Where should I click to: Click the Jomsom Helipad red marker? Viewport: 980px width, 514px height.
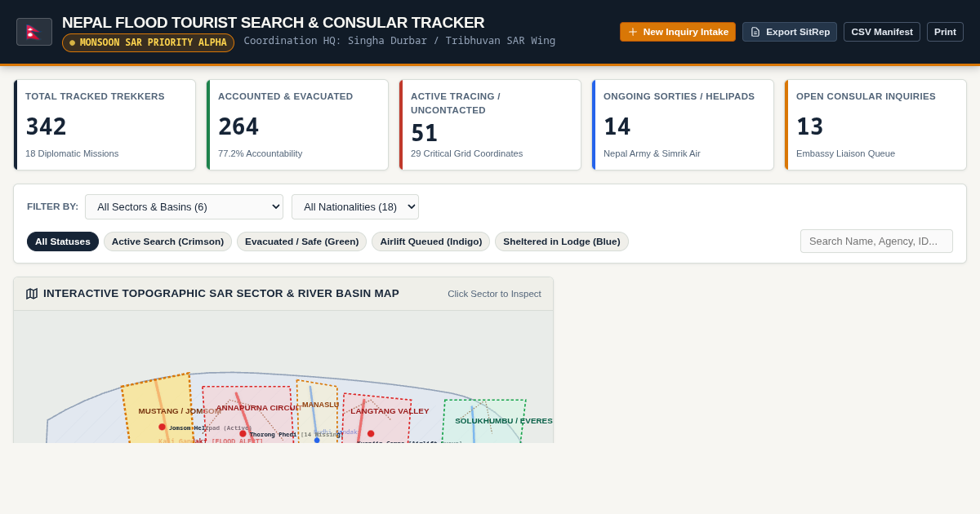click(162, 427)
